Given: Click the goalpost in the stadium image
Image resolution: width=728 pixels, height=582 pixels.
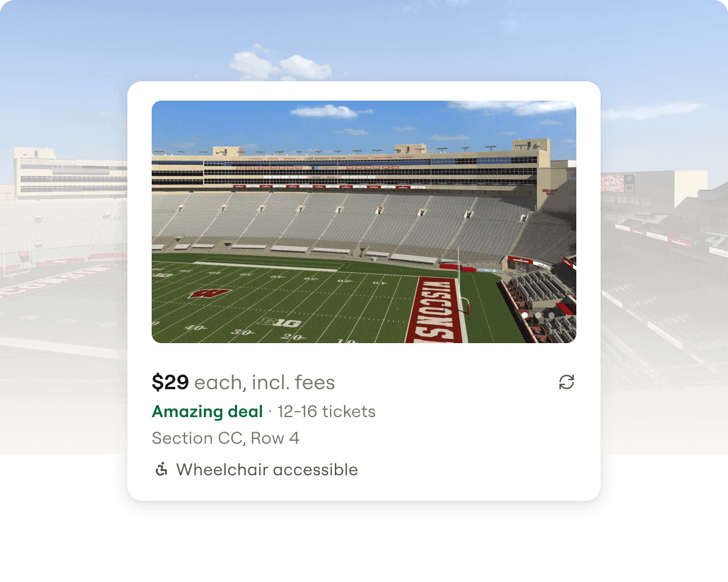Looking at the screenshot, I should pyautogui.click(x=461, y=280).
